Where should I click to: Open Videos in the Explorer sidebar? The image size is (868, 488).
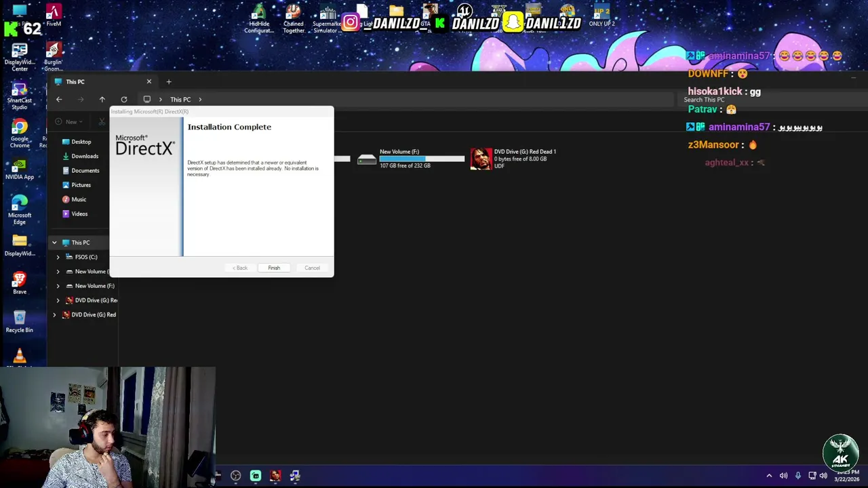point(79,214)
